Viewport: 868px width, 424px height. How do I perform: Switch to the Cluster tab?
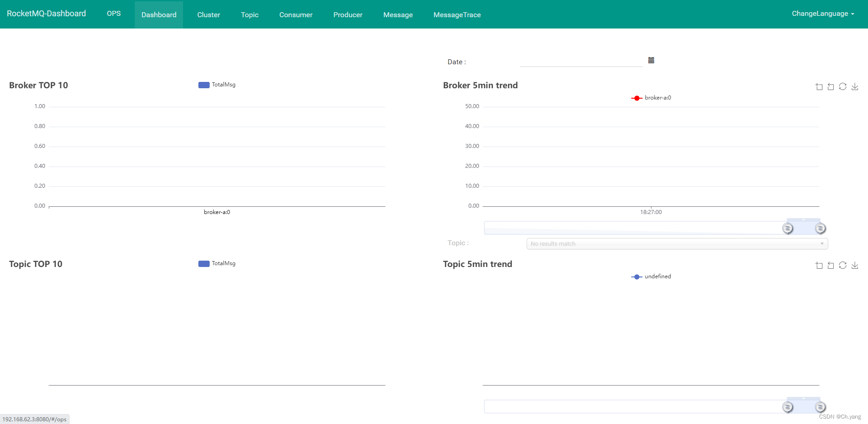click(208, 14)
